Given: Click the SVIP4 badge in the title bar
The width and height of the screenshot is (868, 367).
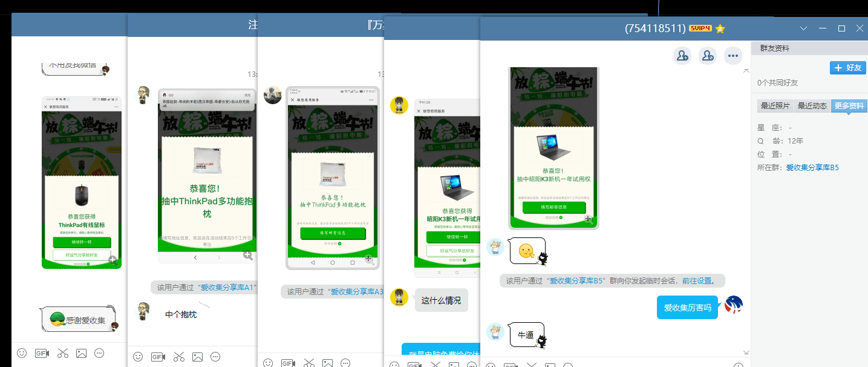Looking at the screenshot, I should pyautogui.click(x=700, y=28).
